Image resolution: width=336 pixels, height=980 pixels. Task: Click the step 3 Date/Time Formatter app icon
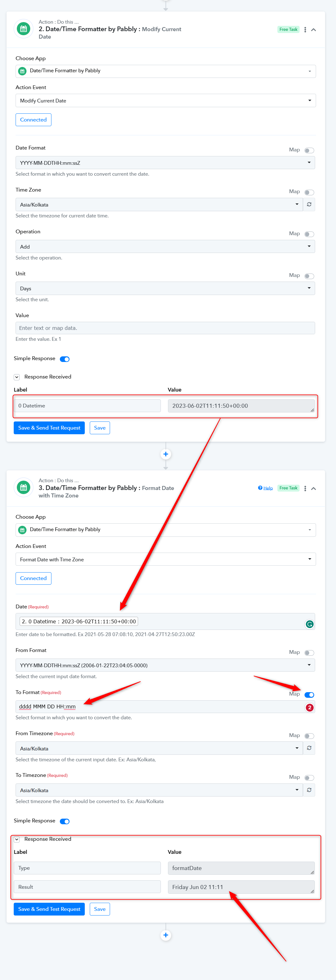(23, 487)
